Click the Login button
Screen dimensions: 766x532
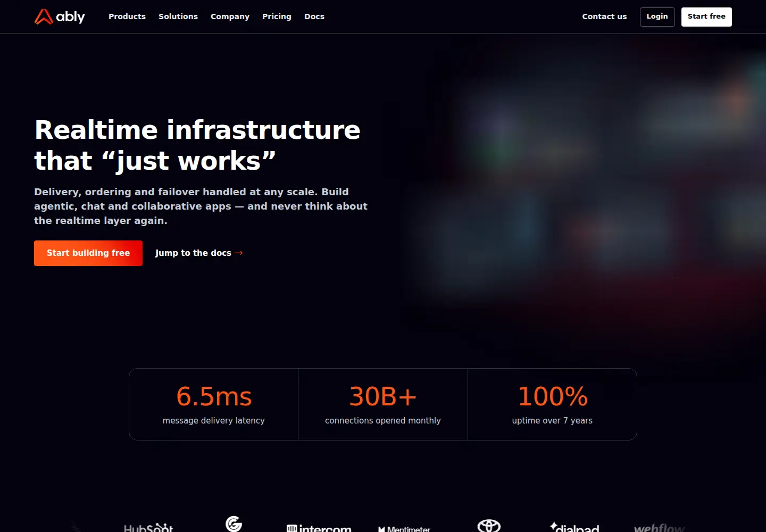click(x=657, y=16)
